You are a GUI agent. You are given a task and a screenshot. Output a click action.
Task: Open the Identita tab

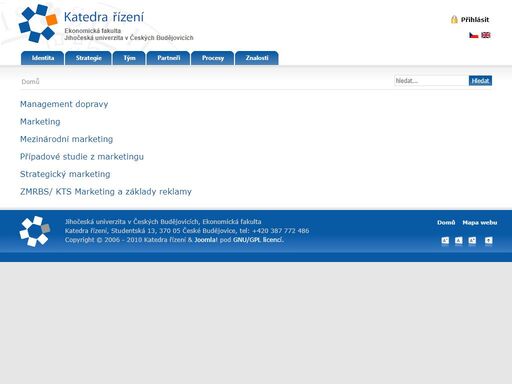pos(43,58)
